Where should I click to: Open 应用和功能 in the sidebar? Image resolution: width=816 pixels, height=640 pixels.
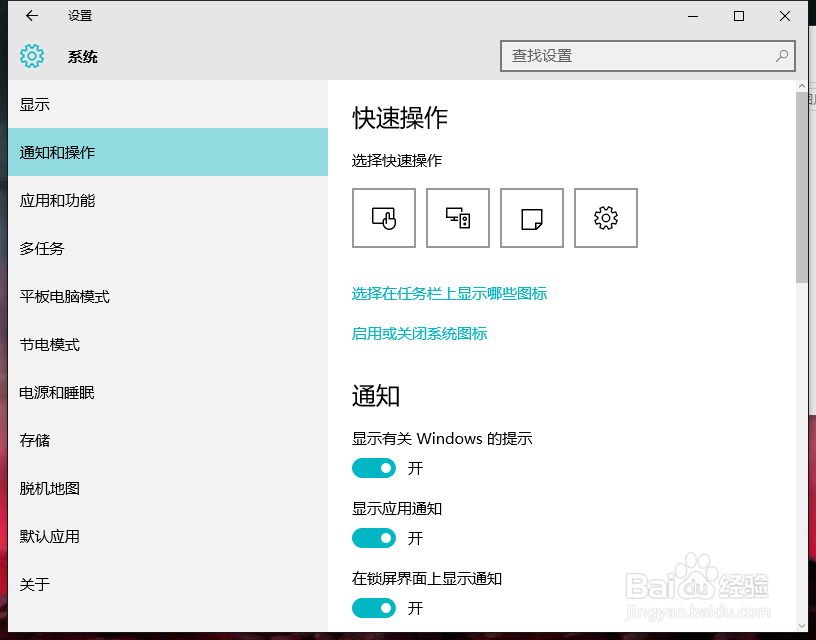point(168,200)
